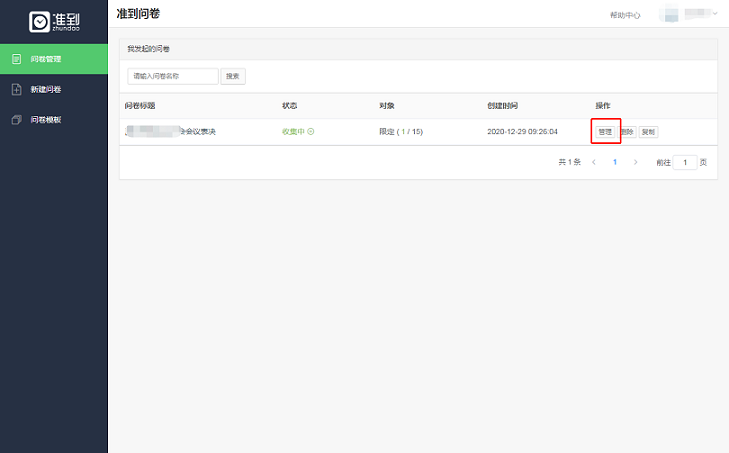Click the 前往 page number input box
729x453 pixels.
point(685,162)
